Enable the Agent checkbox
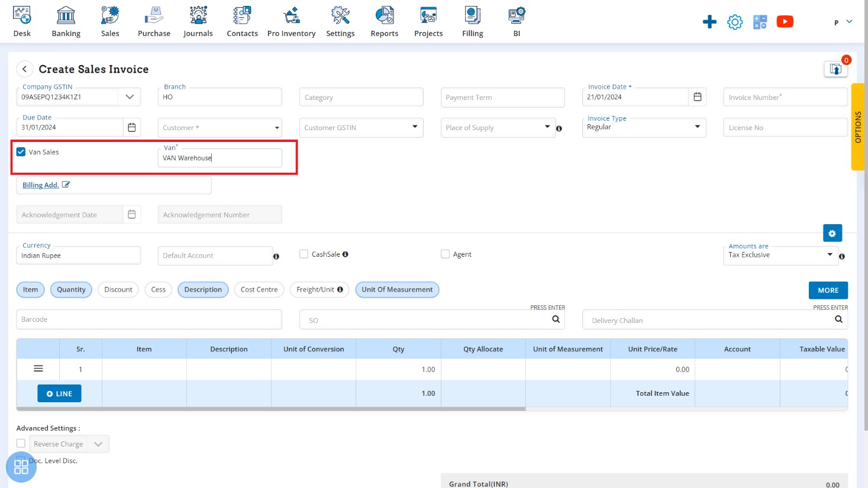 pyautogui.click(x=445, y=254)
